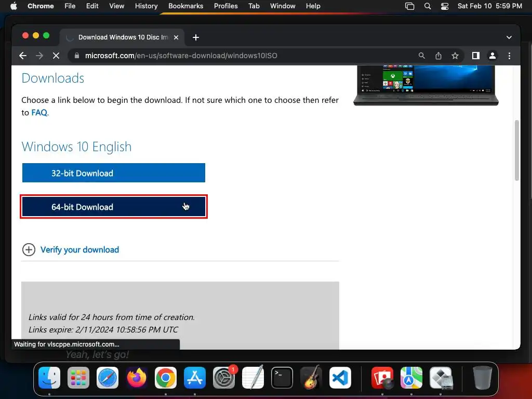Expand tab search chevron
Screen dimensions: 532x399
point(509,37)
